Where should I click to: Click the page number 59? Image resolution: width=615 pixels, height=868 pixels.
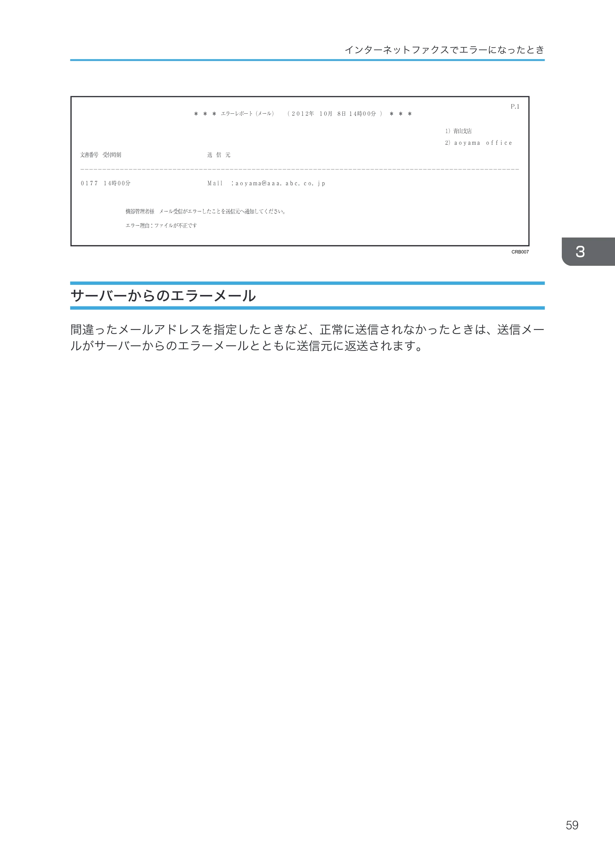[x=572, y=825]
